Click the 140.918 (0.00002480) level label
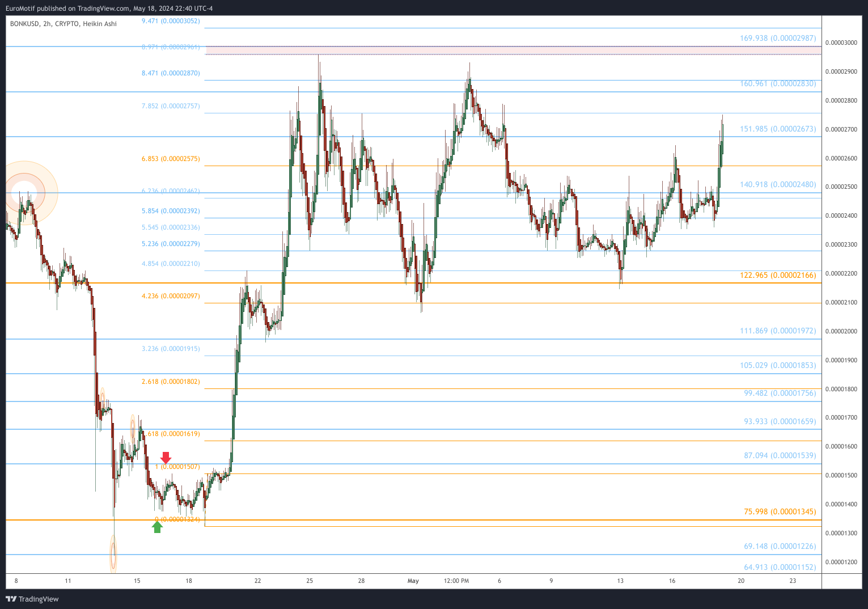Image resolution: width=868 pixels, height=609 pixels. 778,184
